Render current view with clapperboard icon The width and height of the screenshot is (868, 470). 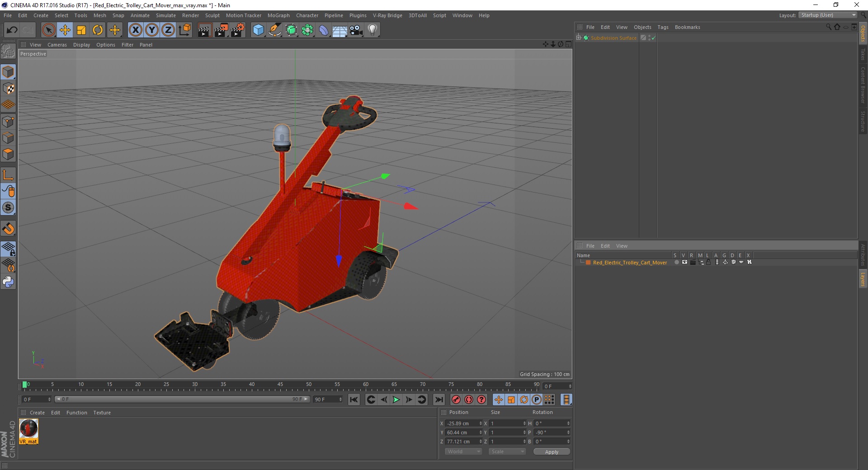[204, 30]
